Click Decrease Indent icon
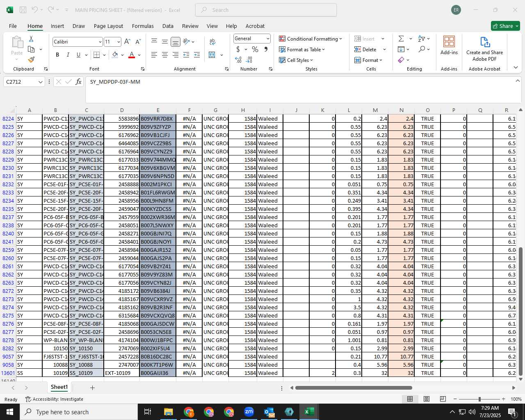 tap(186, 55)
